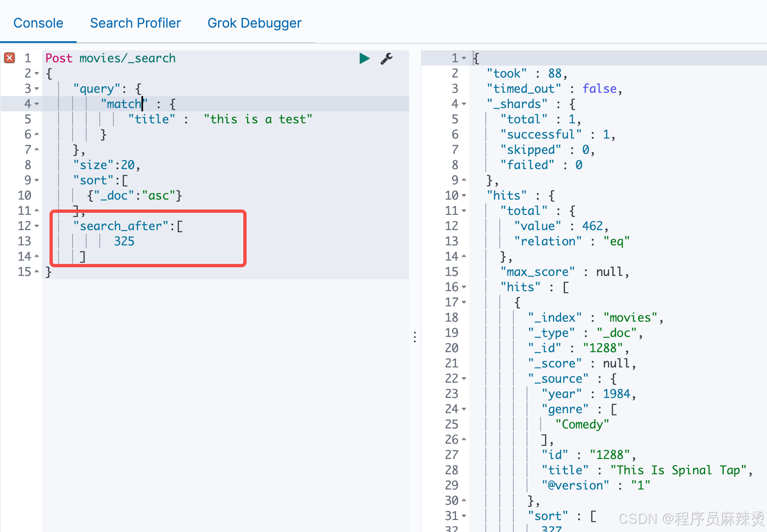
Task: Click the "_type" : "_doc" line
Action: (x=586, y=333)
